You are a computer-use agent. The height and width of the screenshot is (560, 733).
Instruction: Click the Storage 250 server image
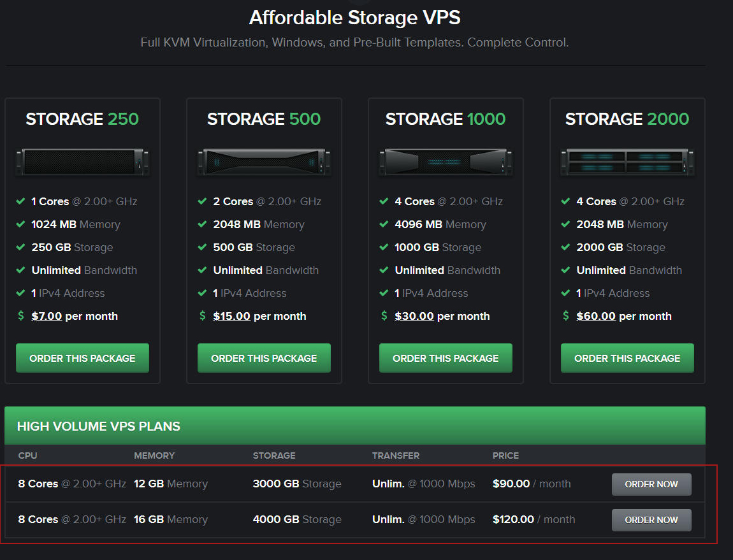pos(82,162)
